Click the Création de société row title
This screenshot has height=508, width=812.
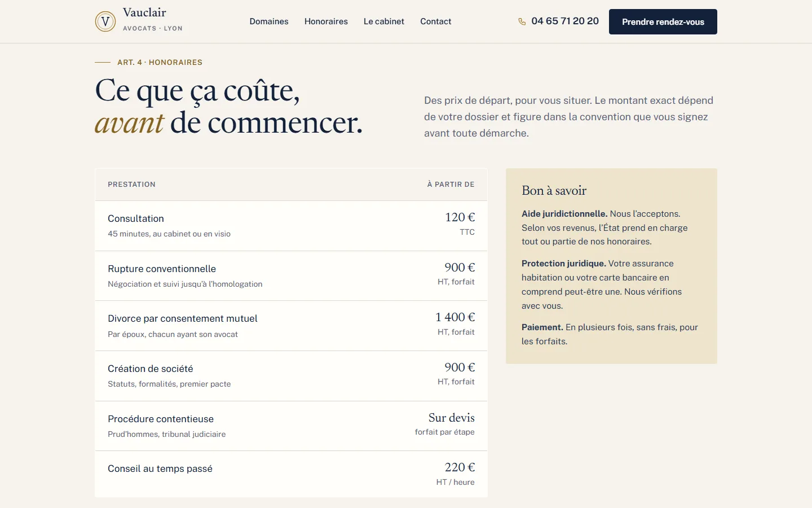coord(151,369)
